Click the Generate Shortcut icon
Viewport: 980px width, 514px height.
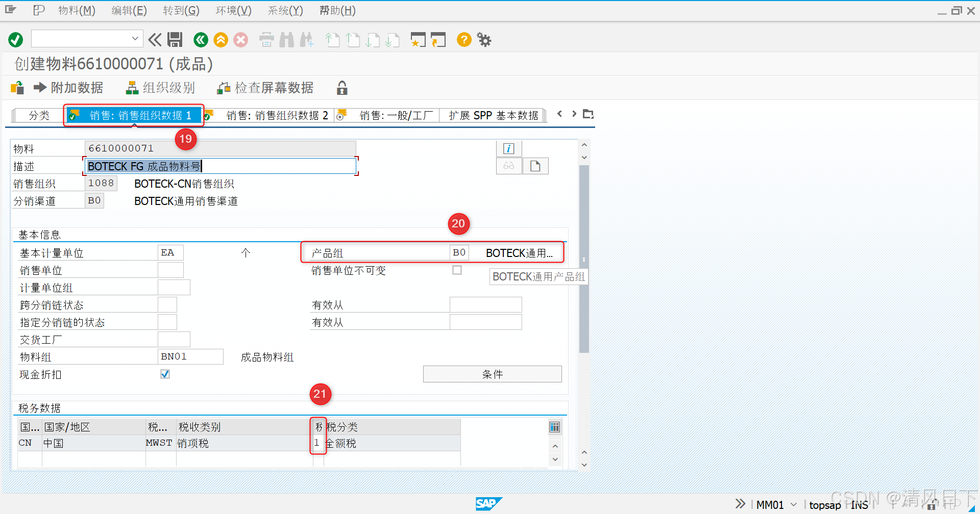tap(438, 39)
